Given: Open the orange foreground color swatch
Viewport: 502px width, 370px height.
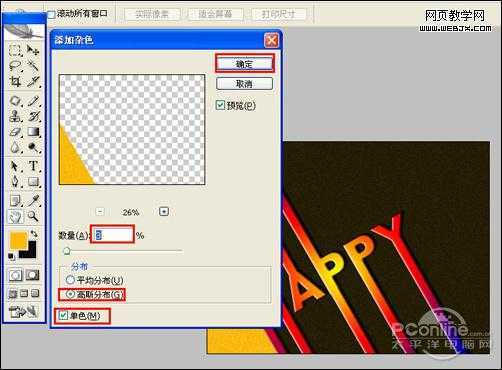Looking at the screenshot, I should point(17,239).
